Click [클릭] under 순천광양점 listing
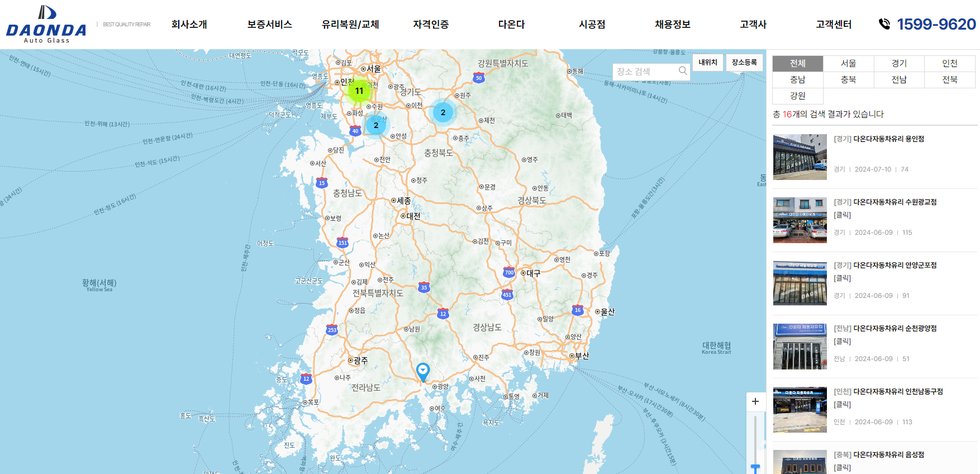This screenshot has width=980, height=474. [x=843, y=341]
